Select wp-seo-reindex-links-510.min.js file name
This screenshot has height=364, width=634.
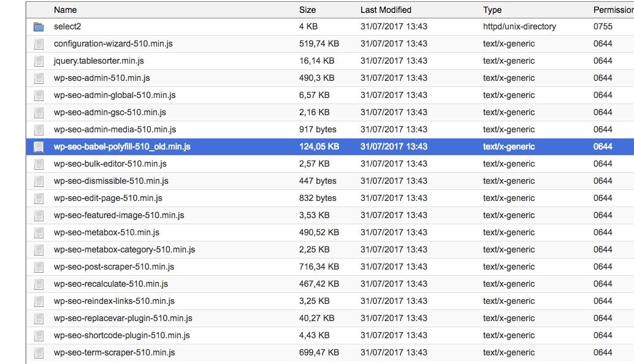114,301
